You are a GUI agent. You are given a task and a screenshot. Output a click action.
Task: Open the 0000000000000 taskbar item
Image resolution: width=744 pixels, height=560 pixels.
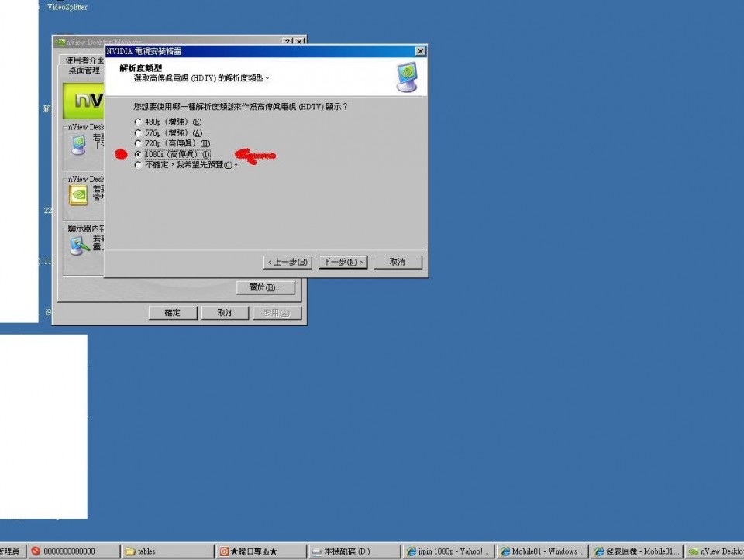(x=74, y=551)
